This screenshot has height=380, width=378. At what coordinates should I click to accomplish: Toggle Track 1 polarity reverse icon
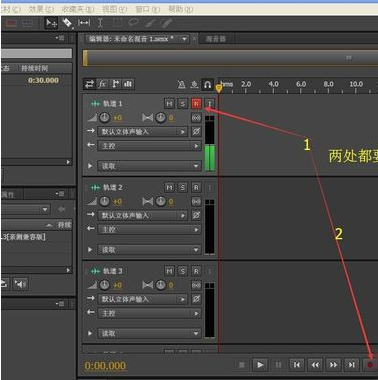point(196,132)
